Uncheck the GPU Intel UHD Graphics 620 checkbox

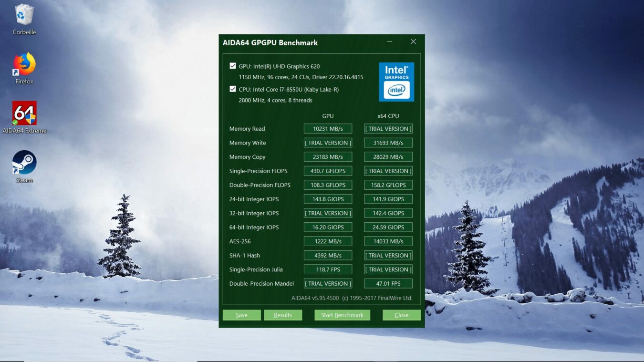(233, 66)
